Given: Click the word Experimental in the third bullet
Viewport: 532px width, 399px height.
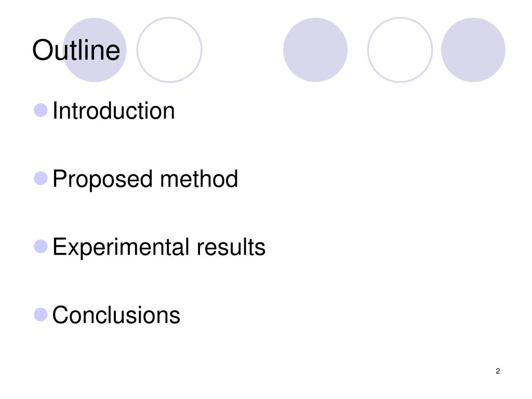Looking at the screenshot, I should [x=121, y=247].
